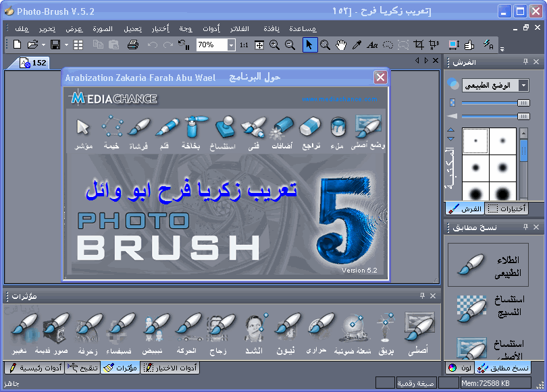Close the حول البرنامج about dialog
The height and width of the screenshot is (392, 547).
point(380,77)
